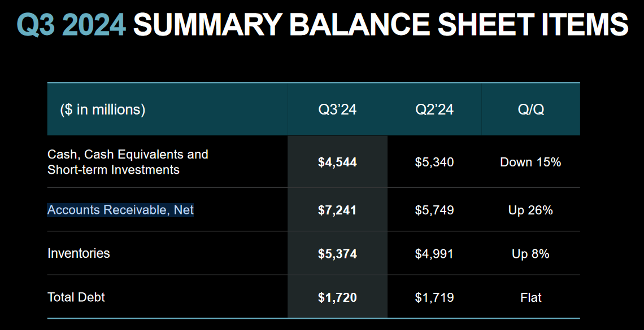
Task: Select the Total Debt row label
Action: [x=76, y=297]
